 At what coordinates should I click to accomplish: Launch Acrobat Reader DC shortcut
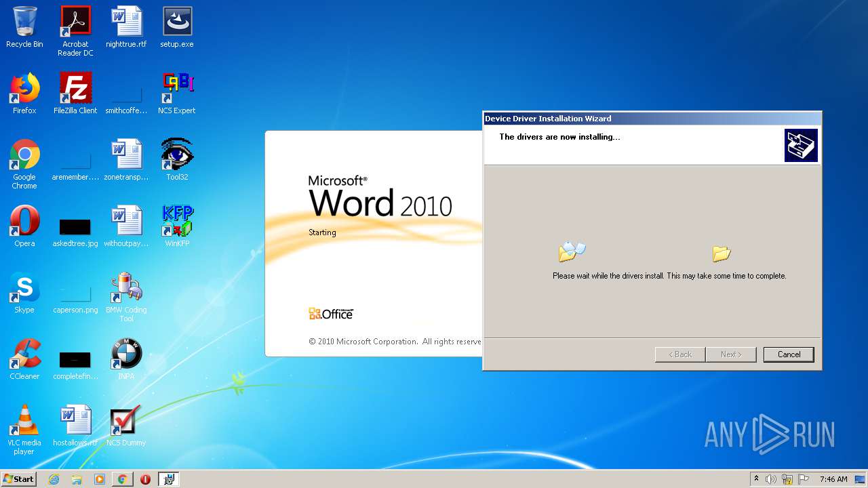(75, 30)
